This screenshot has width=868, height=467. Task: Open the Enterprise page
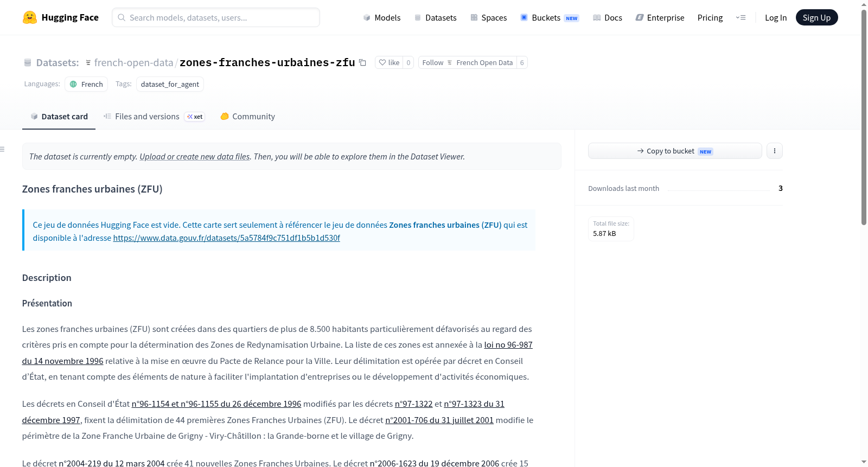tap(660, 17)
